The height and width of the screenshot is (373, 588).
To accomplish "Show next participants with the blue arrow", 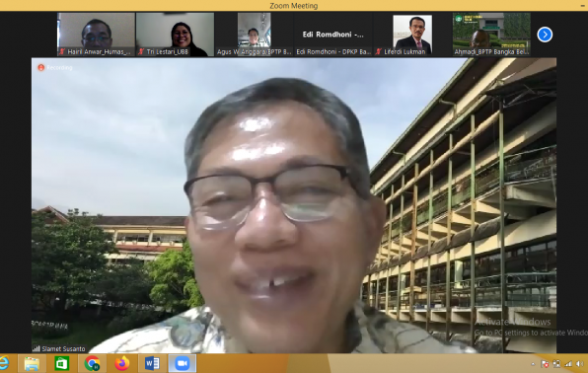I will 545,35.
